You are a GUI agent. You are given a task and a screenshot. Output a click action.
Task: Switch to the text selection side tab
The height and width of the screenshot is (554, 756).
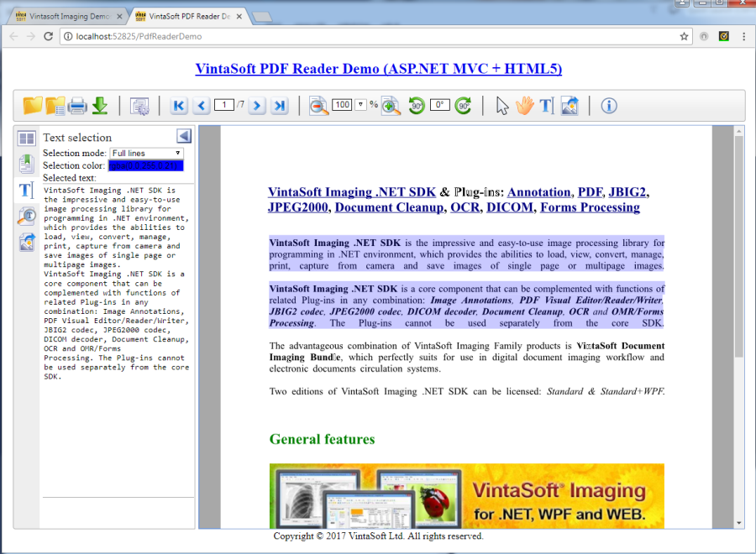coord(27,191)
